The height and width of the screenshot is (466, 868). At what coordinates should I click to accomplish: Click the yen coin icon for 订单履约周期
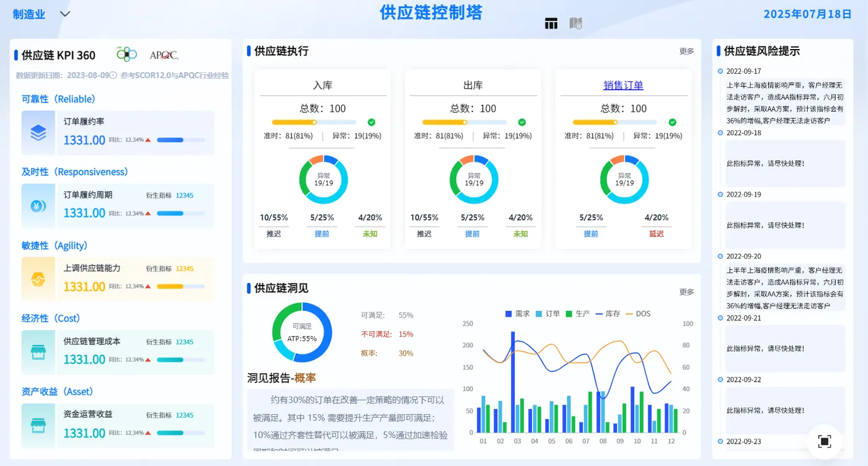[38, 206]
